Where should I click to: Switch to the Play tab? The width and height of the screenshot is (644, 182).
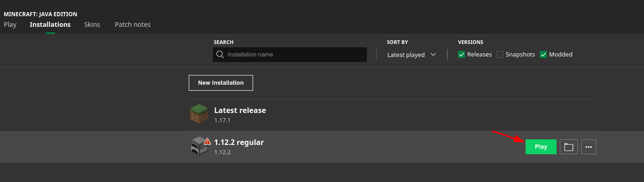coord(10,25)
